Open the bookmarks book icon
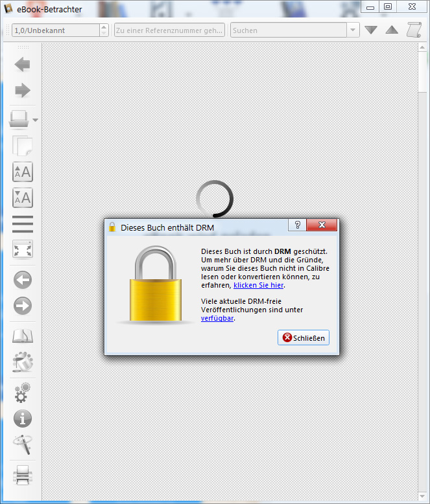The width and height of the screenshot is (430, 504). (23, 336)
